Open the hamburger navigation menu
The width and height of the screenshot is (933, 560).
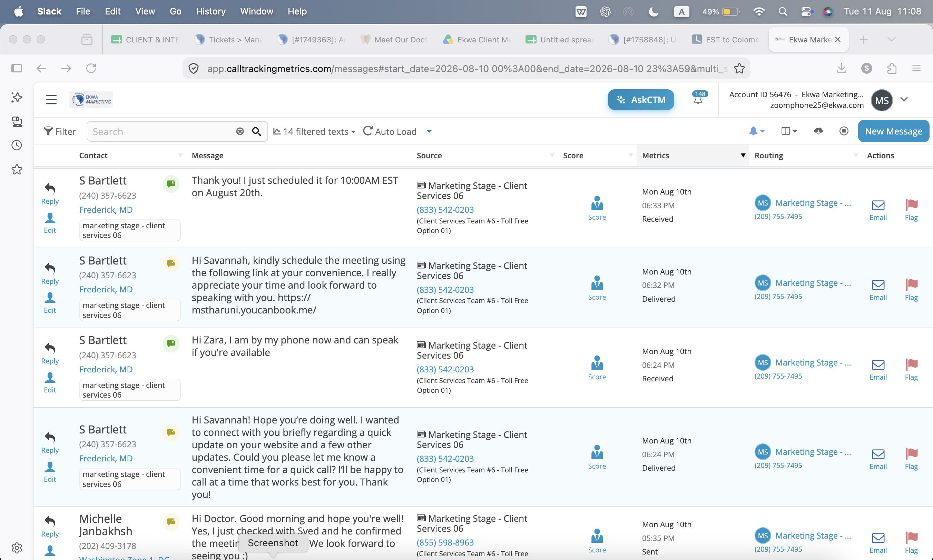click(51, 100)
